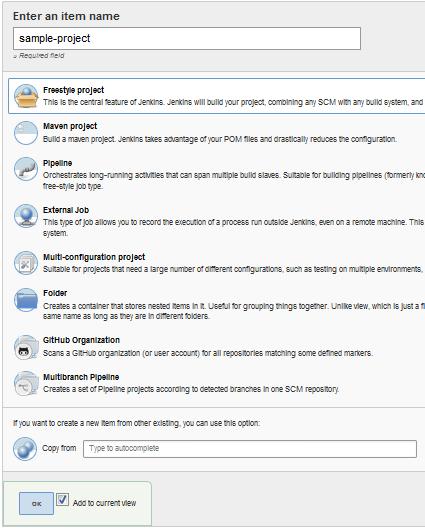This screenshot has height=532, width=425.
Task: Click the item name field containing sample-project
Action: [187, 39]
